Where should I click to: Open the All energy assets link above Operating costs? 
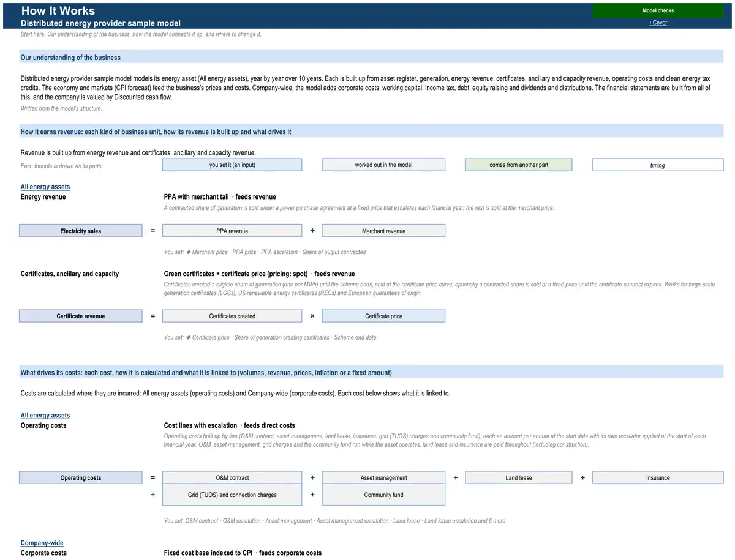pyautogui.click(x=45, y=416)
